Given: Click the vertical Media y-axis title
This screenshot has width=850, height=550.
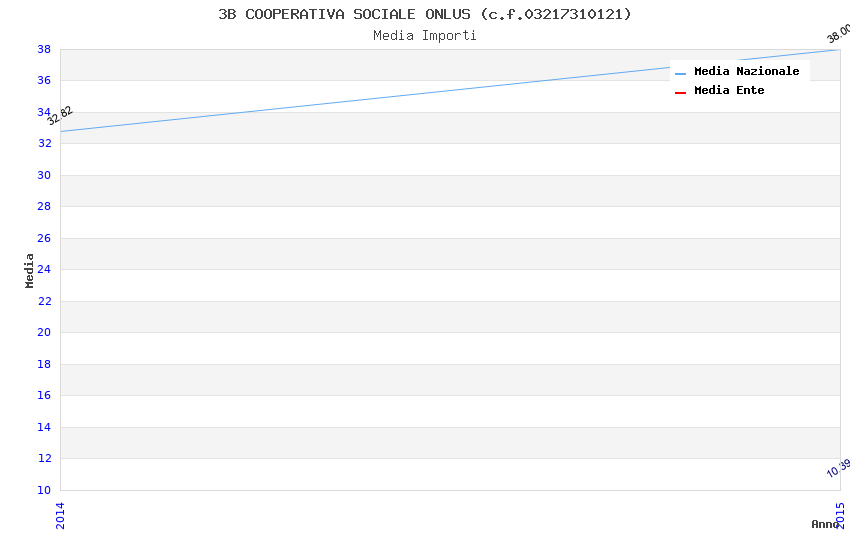Looking at the screenshot, I should [x=30, y=270].
